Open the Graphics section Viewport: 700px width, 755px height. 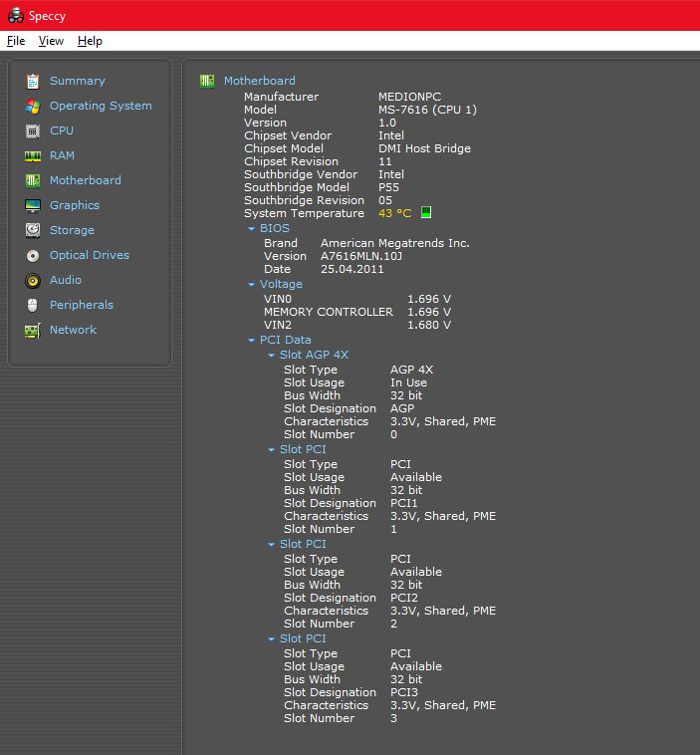pos(75,205)
